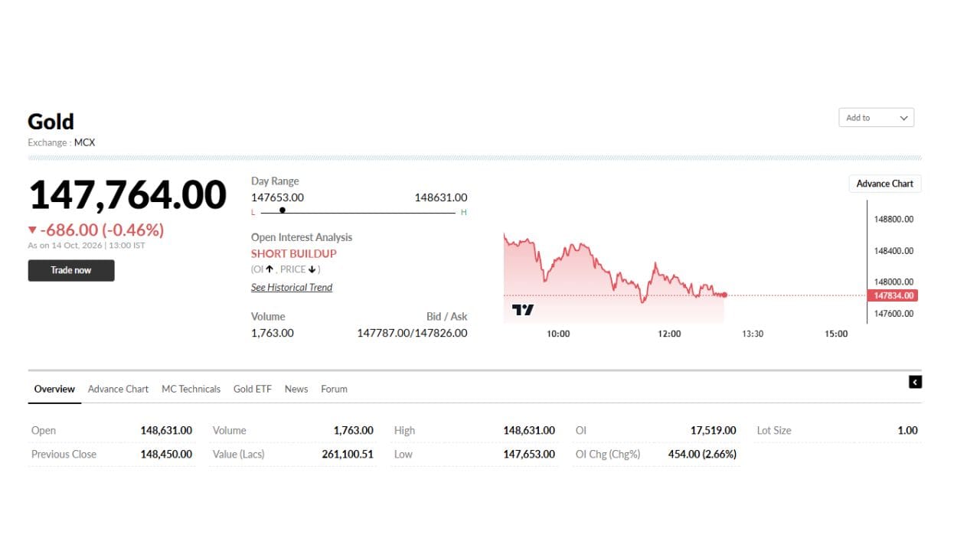980x551 pixels.
Task: Click the Low value 147,653.00 in overview
Action: click(x=529, y=454)
